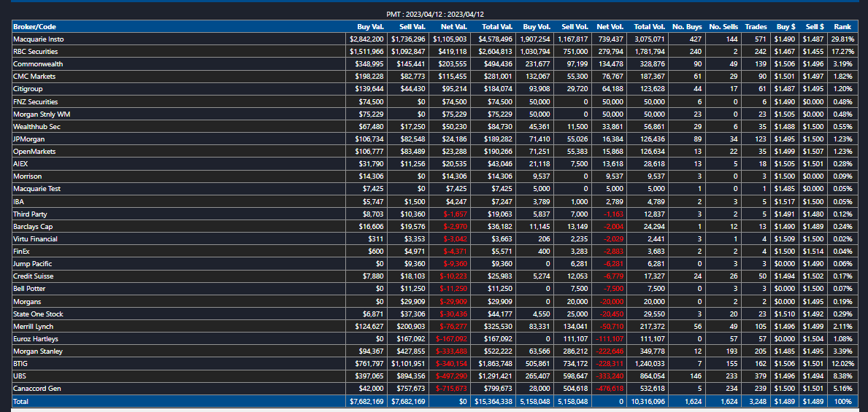
Task: Select the Euroz Hartleys broker name
Action: pos(36,339)
